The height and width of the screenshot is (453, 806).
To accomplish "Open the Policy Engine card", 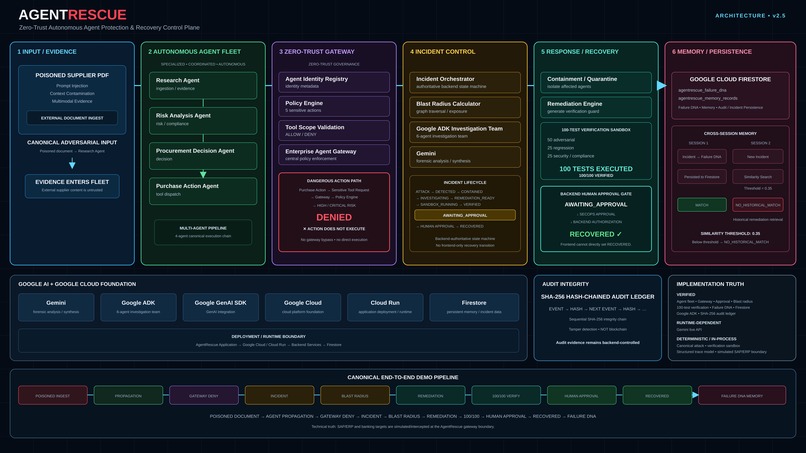I will point(334,106).
